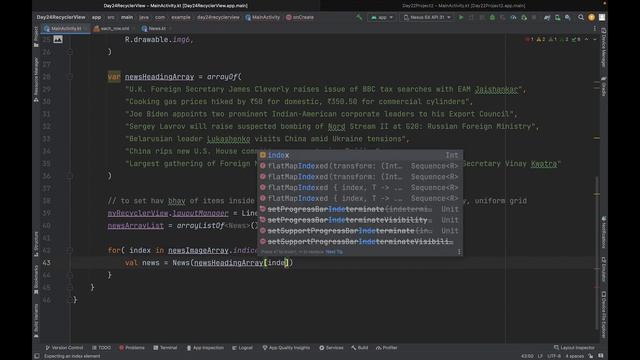Click MainActivity breadcrumb in navigation bar
Image resolution: width=640 pixels, height=360 pixels.
262,18
